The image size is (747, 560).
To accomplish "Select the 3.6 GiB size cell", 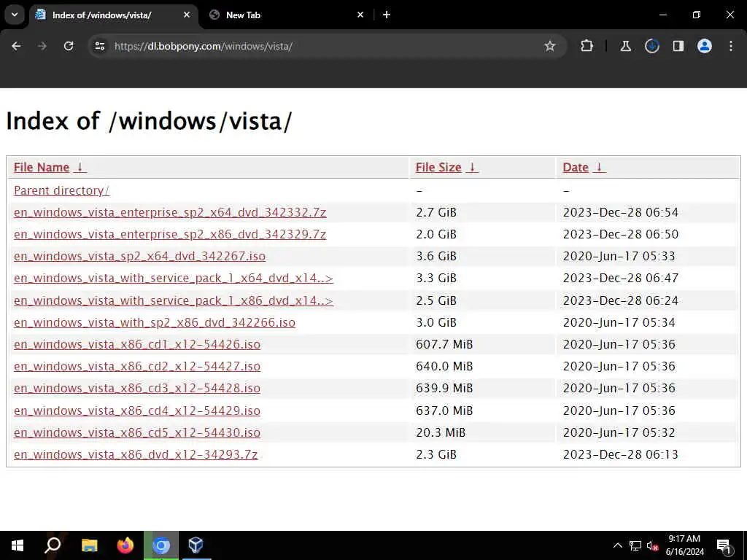I will pyautogui.click(x=436, y=256).
